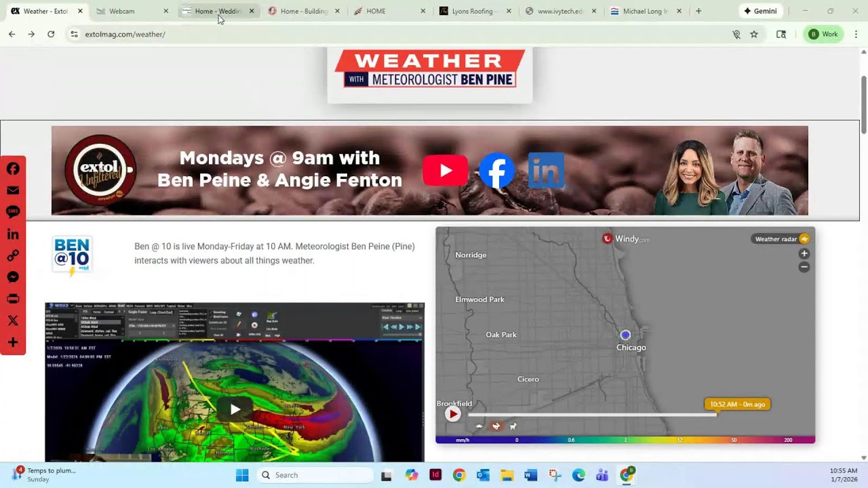Share page via Facebook sidebar icon
This screenshot has height=488, width=868.
(x=13, y=169)
